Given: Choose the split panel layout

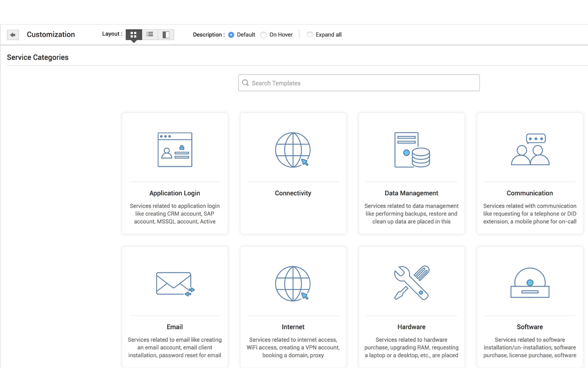Looking at the screenshot, I should click(166, 35).
